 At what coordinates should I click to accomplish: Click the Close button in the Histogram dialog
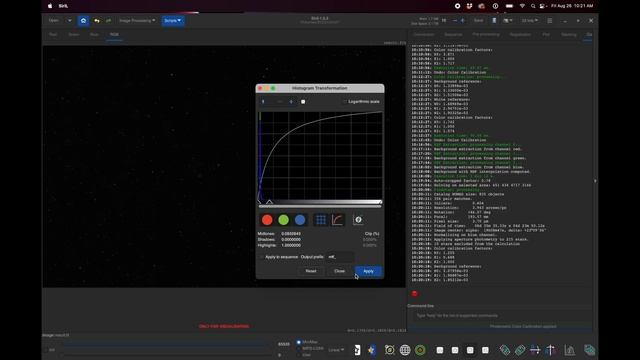[x=340, y=271]
